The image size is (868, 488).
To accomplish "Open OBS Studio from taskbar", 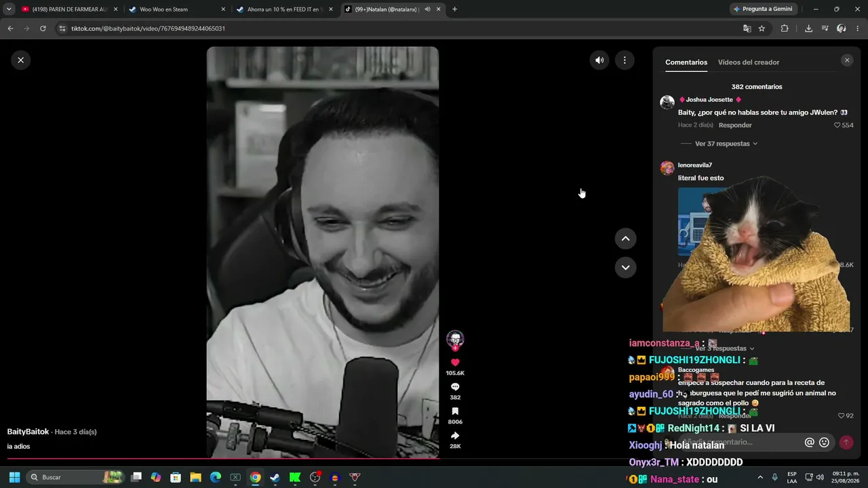I will point(315,477).
